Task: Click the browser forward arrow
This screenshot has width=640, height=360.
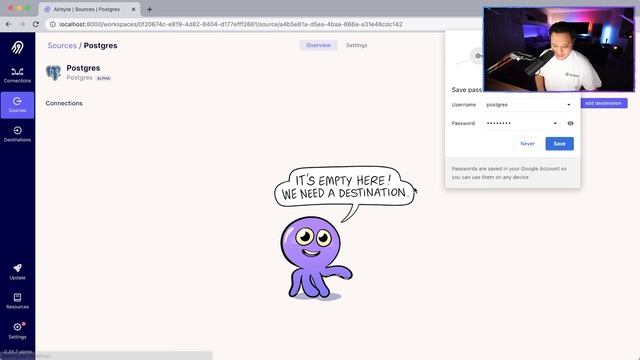Action: pyautogui.click(x=22, y=24)
